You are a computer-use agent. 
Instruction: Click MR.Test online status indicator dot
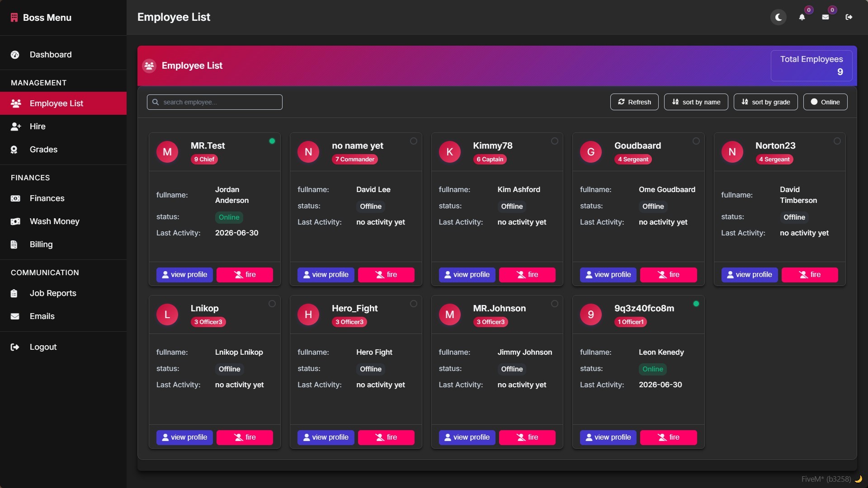click(x=272, y=141)
